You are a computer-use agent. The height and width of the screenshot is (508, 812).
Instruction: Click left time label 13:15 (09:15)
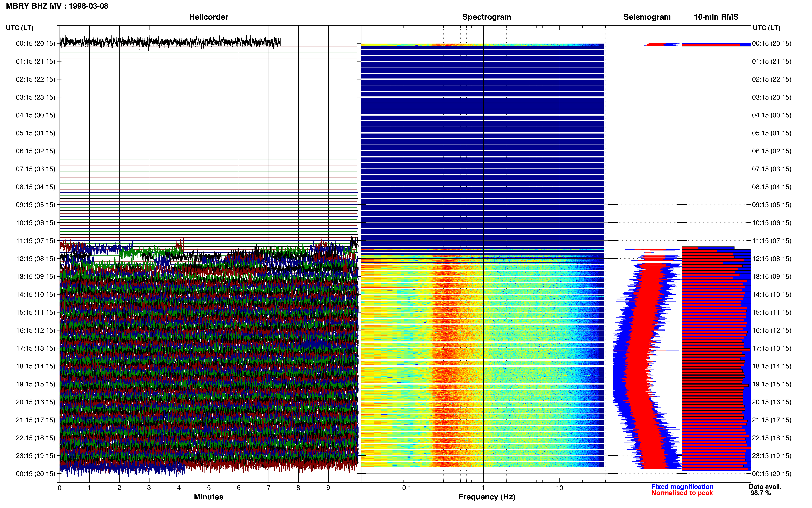[x=36, y=277]
